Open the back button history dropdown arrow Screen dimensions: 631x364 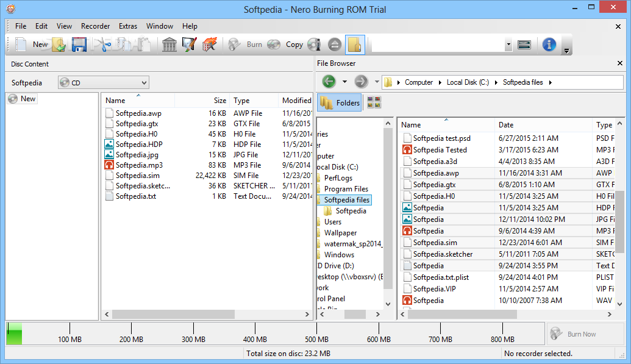344,82
